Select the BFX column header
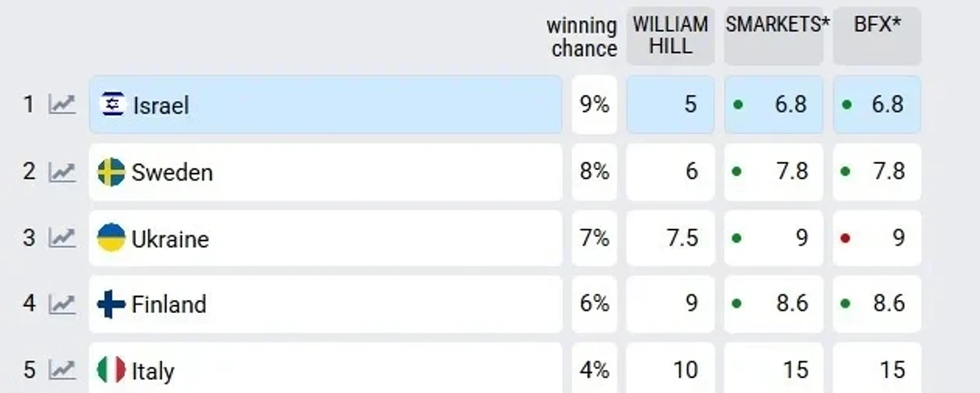The image size is (980, 393). 877,36
